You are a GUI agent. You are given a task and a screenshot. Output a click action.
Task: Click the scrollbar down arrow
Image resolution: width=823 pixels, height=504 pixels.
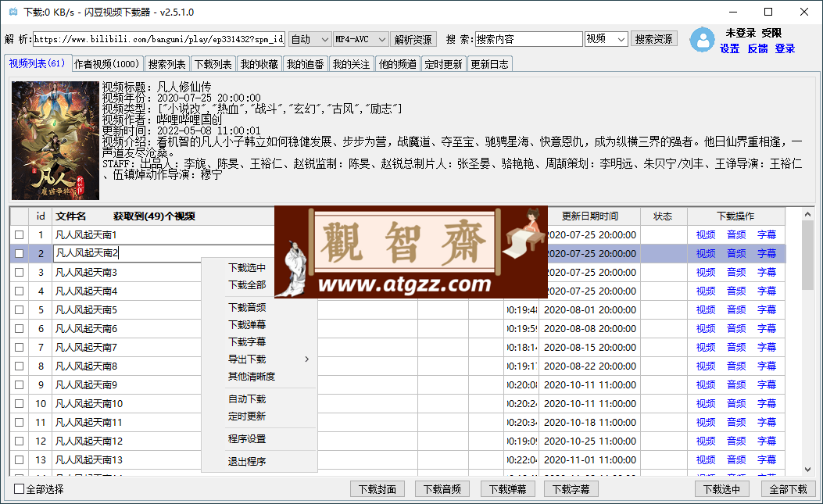click(x=807, y=470)
